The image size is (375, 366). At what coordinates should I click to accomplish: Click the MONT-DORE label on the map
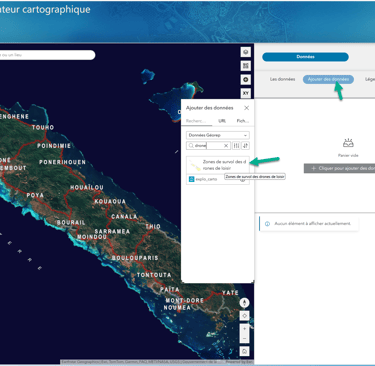[185, 300]
